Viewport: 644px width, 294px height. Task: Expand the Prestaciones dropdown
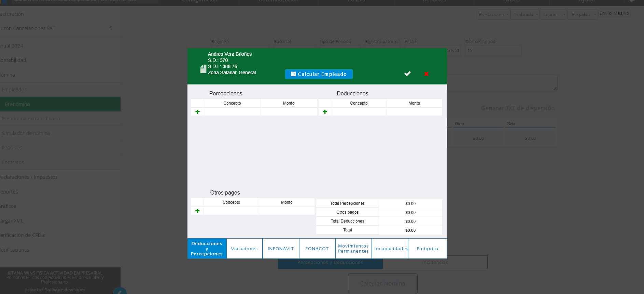pyautogui.click(x=493, y=14)
